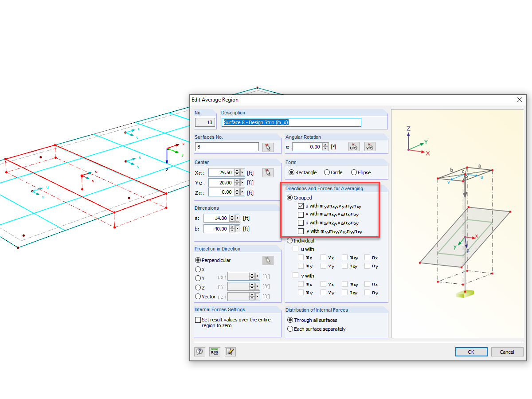The height and width of the screenshot is (399, 532).
Task: Click the u-axis rotation pick icon
Action: click(354, 147)
